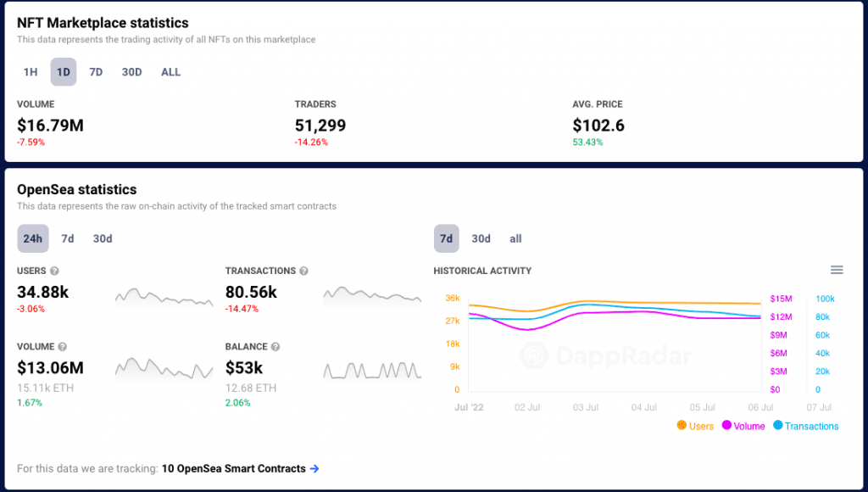The height and width of the screenshot is (492, 868).
Task: Click the blue arrow after Smart Contracts
Action: [x=314, y=469]
